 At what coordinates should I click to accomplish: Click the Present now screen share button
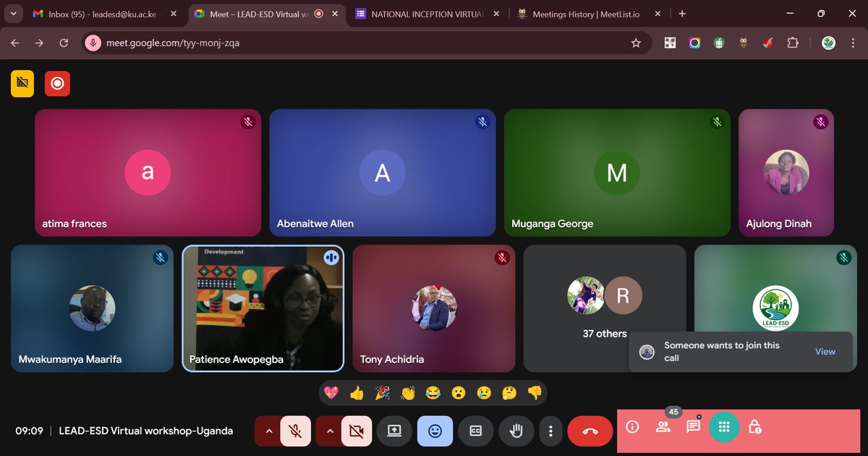point(394,431)
